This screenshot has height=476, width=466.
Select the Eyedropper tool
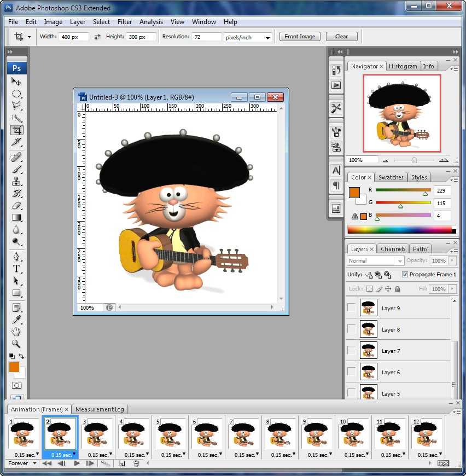click(x=16, y=320)
